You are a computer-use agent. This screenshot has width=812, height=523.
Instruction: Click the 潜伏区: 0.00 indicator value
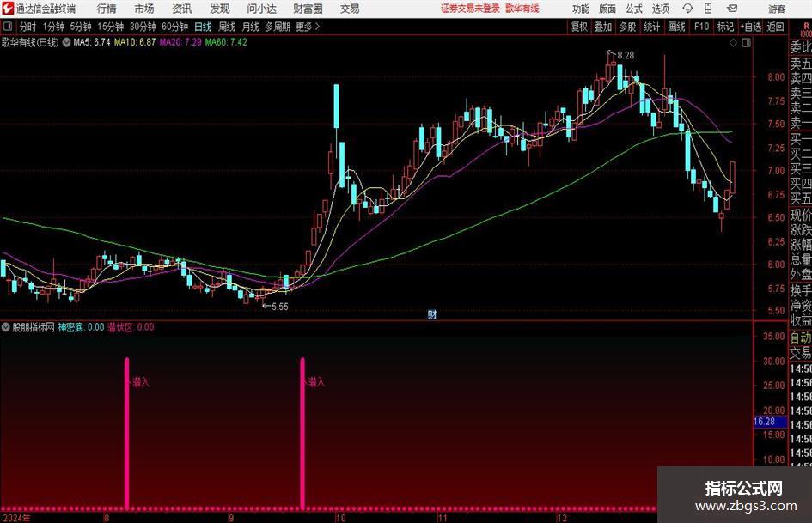click(131, 327)
